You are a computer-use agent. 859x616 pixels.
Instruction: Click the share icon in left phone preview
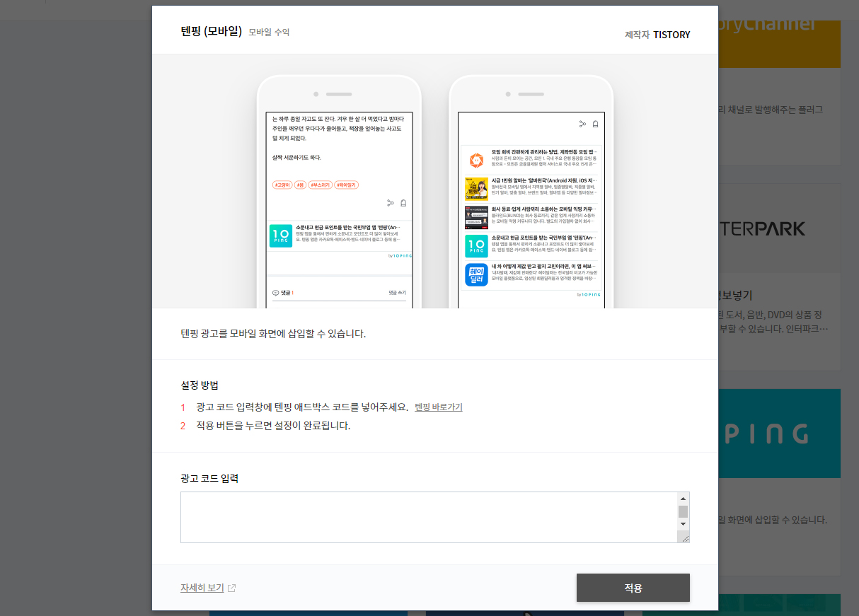click(x=390, y=203)
